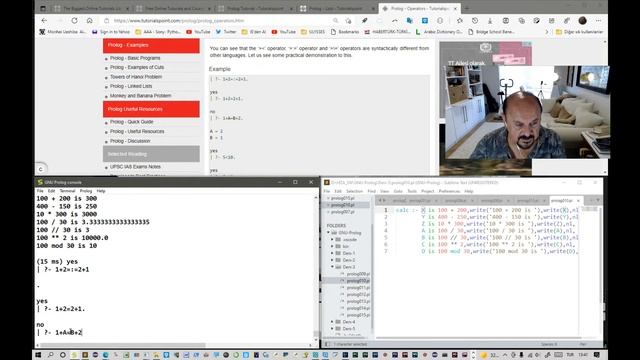This screenshot has height=360, width=640.
Task: Open UPSC IAS Exams Notes link
Action: [x=135, y=167]
